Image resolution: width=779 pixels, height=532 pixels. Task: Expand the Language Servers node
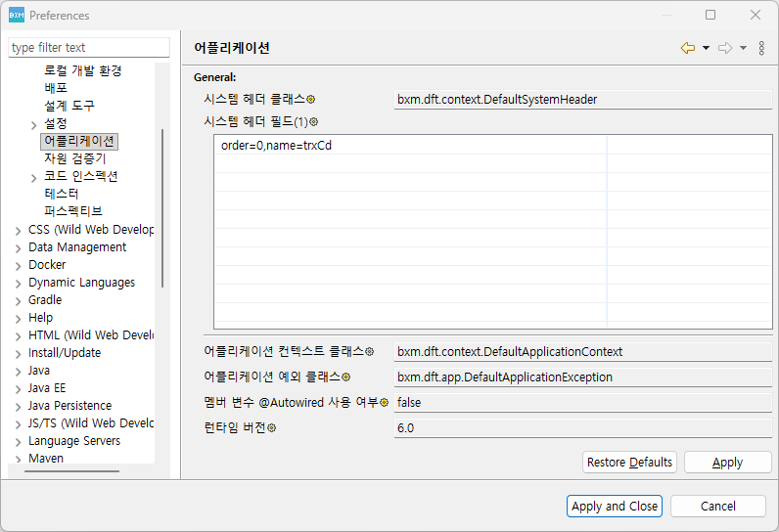tap(19, 442)
